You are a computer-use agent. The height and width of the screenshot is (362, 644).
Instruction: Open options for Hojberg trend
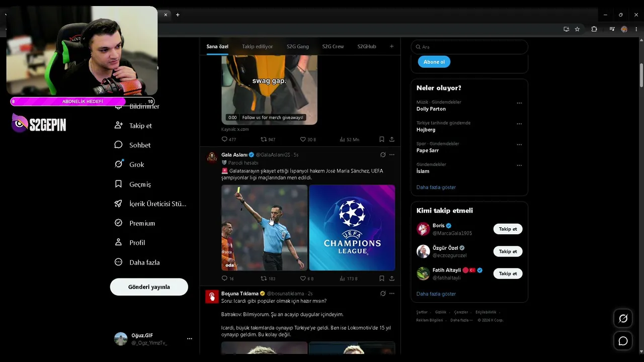[519, 124]
